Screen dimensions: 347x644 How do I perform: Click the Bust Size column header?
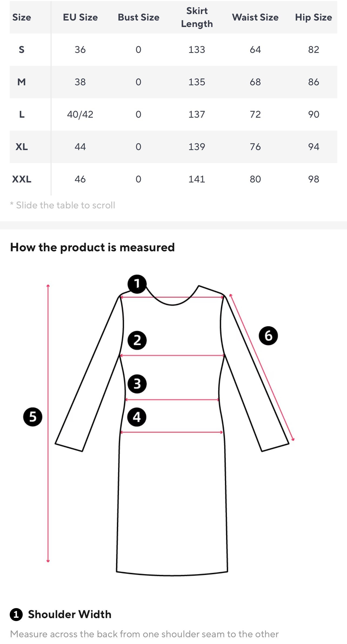[138, 17]
